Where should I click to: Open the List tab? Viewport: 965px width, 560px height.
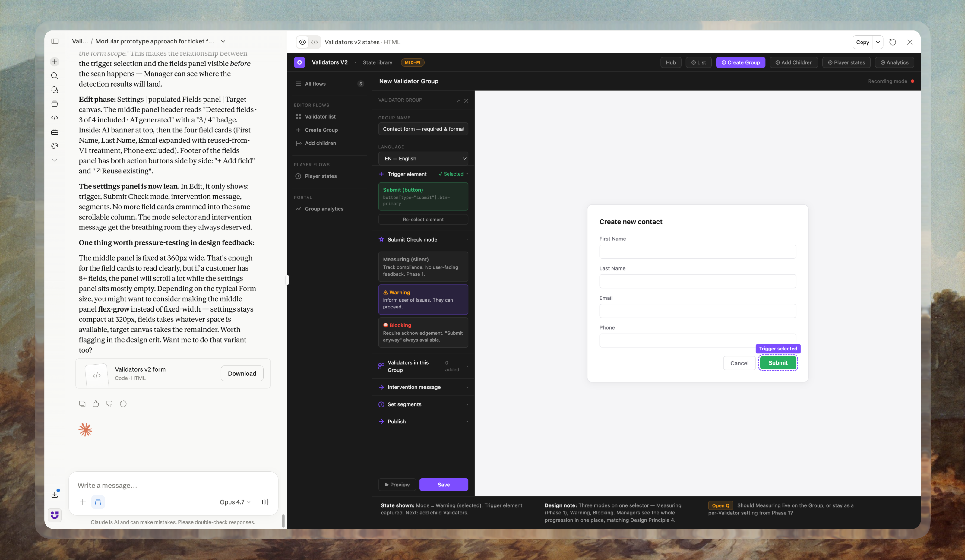tap(699, 62)
